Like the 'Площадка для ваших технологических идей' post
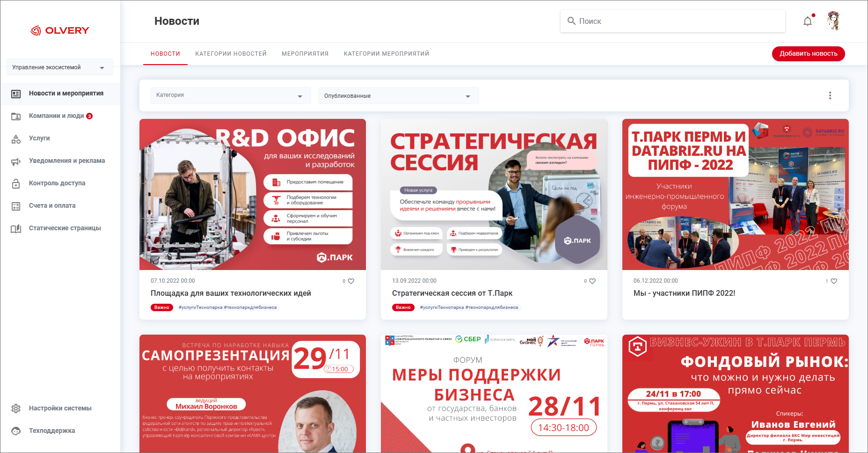 point(351,281)
